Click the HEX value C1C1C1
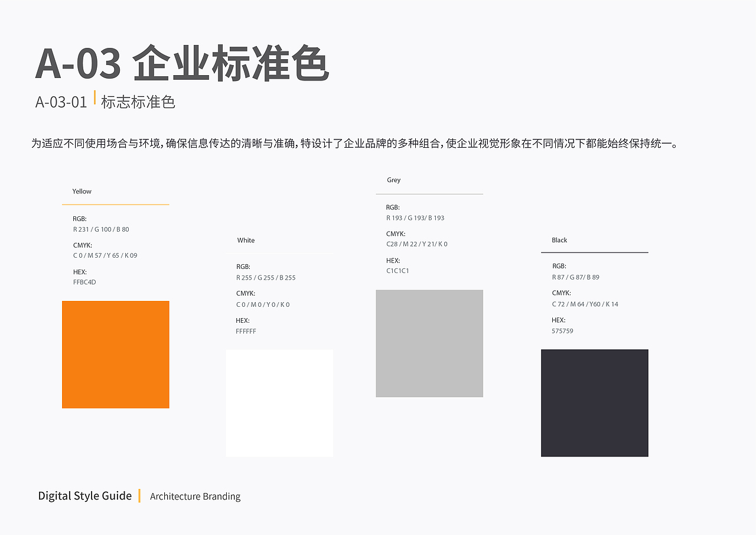 coord(398,270)
